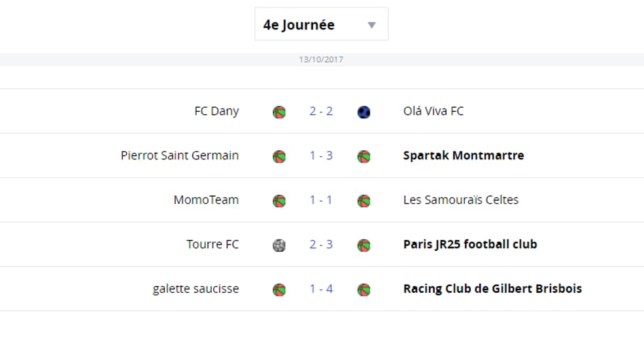644x362 pixels.
Task: Open the 1 - 4 match score
Action: pyautogui.click(x=321, y=289)
